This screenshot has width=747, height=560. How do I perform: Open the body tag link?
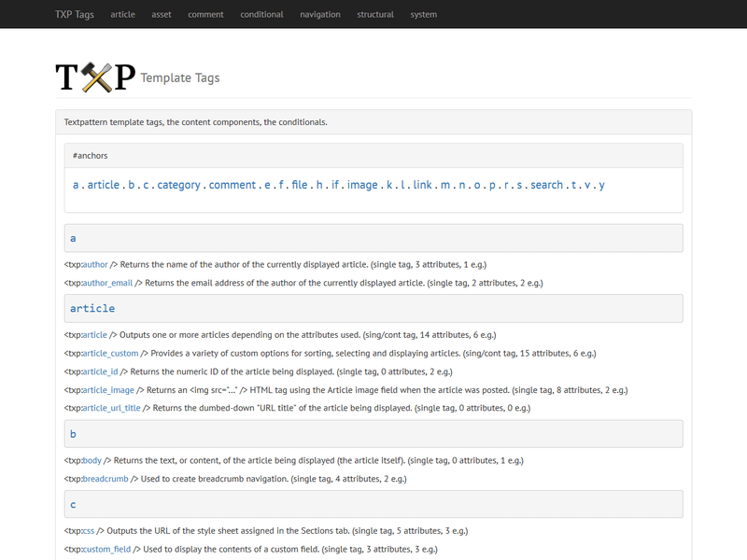pyautogui.click(x=92, y=460)
